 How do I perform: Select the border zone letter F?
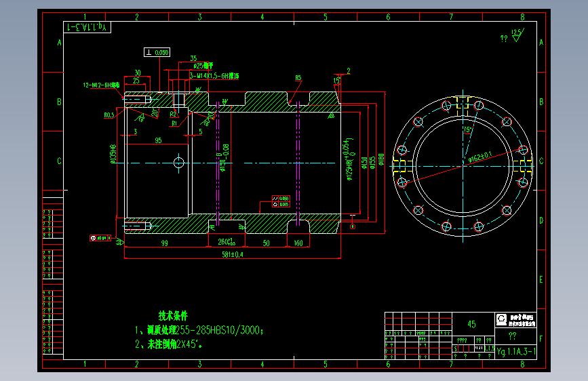[x=541, y=338]
